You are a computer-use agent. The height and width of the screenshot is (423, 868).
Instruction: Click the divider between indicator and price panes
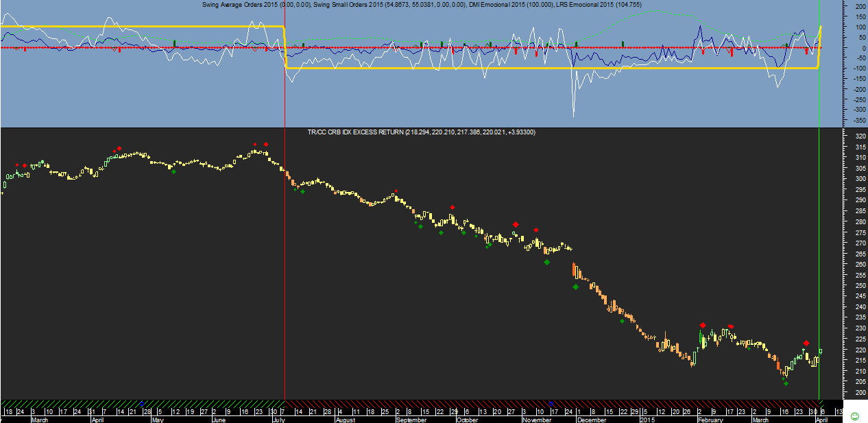coord(411,128)
